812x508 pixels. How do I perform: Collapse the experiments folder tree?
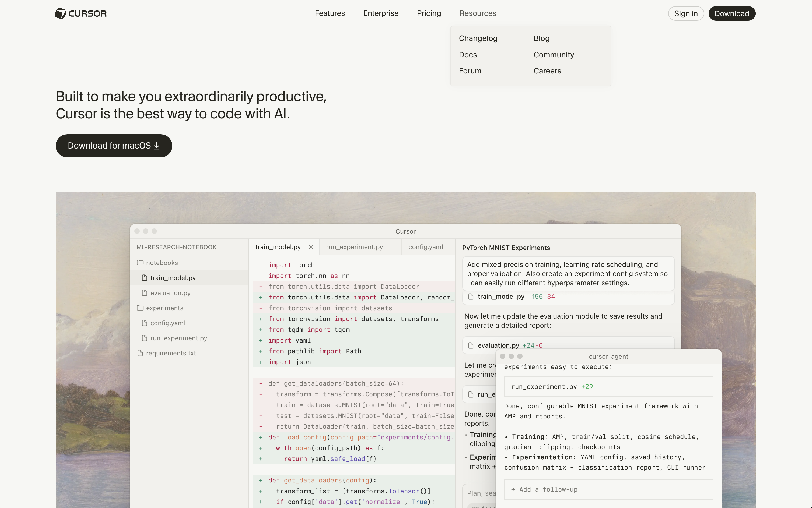(x=164, y=308)
